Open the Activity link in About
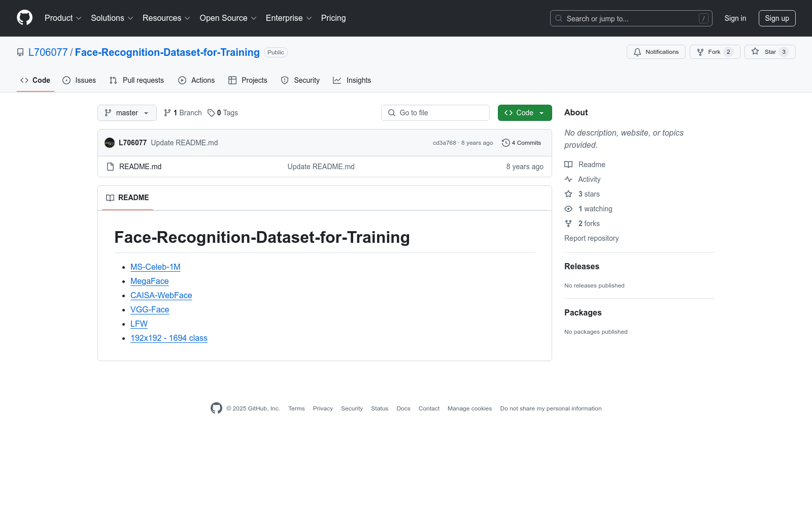 click(x=589, y=179)
